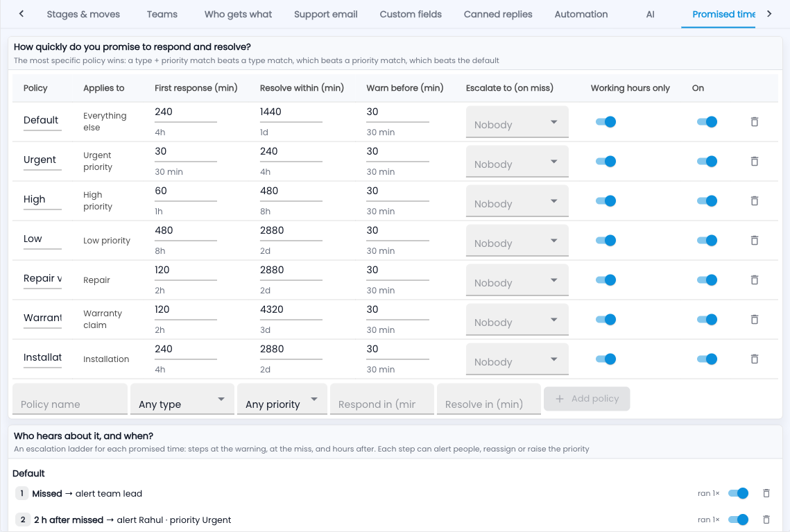
Task: Edit the Default policy name field
Action: pyautogui.click(x=42, y=121)
